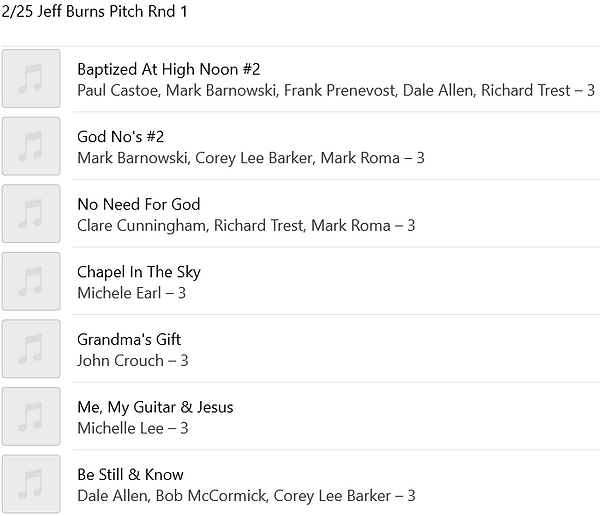Click Chapel In The Sky music note thumbnail
This screenshot has height=516, width=600.
point(31,281)
